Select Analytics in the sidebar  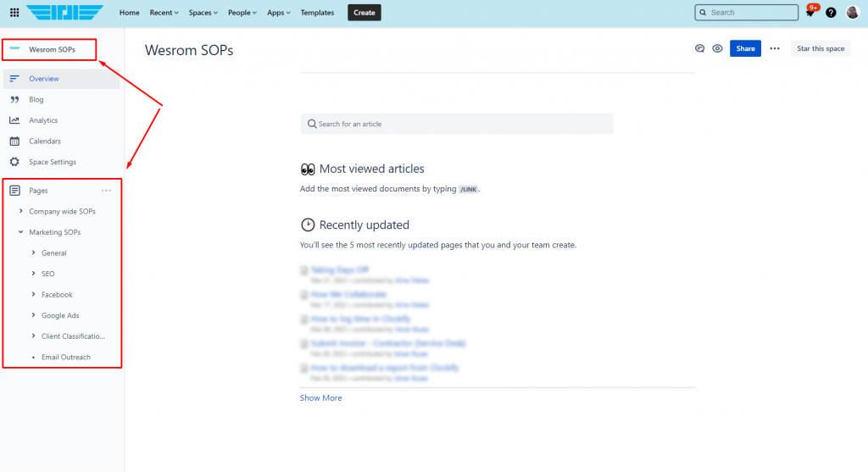[x=43, y=120]
